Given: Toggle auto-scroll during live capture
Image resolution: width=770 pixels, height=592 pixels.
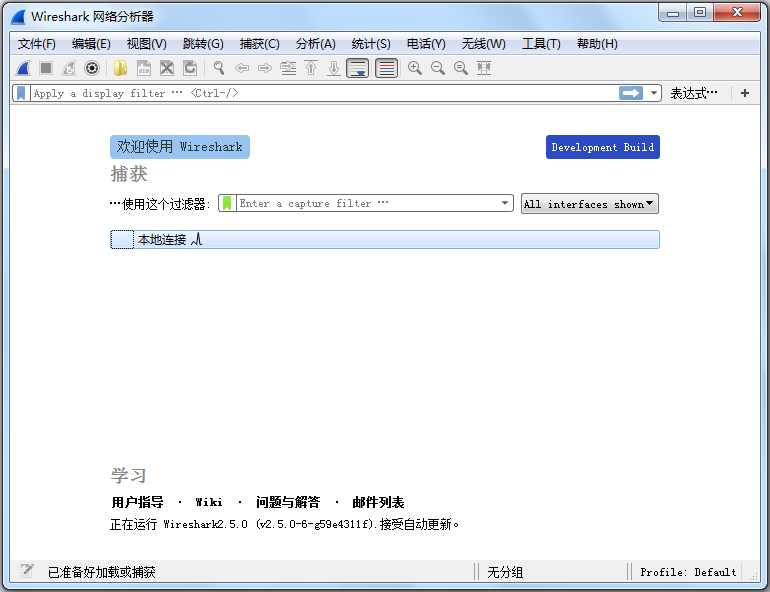Looking at the screenshot, I should click(358, 68).
